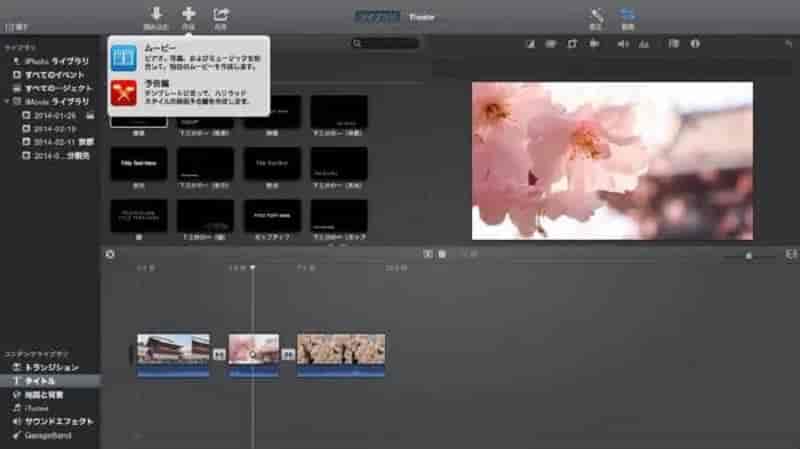The height and width of the screenshot is (449, 800).
Task: Click the Enhance magic wand icon
Action: [x=596, y=15]
